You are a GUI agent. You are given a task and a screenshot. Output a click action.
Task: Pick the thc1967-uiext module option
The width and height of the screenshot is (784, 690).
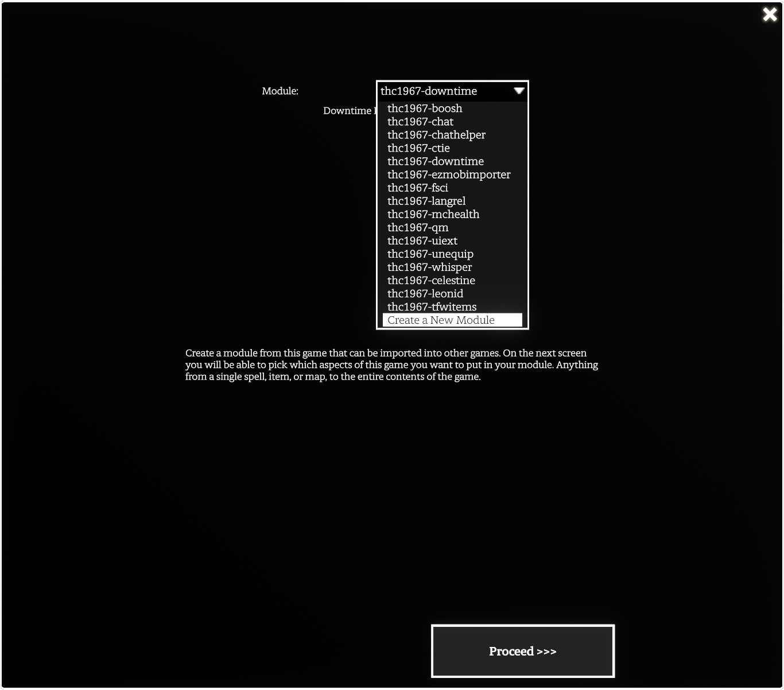click(422, 241)
